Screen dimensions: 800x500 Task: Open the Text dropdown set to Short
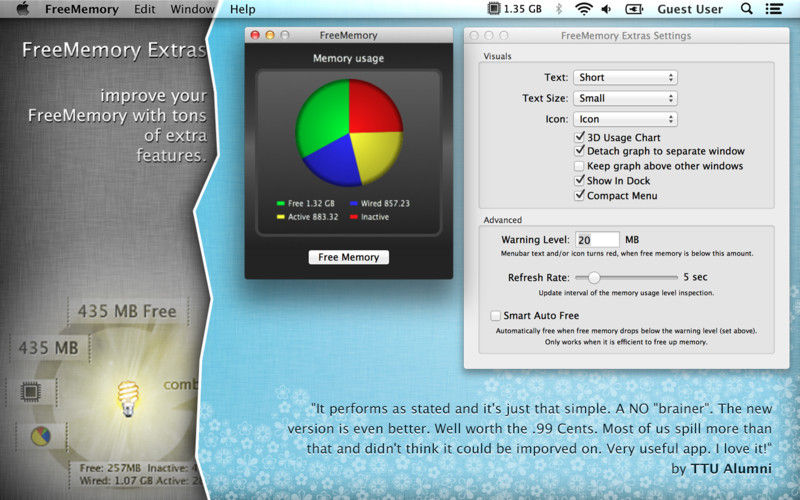(x=626, y=78)
